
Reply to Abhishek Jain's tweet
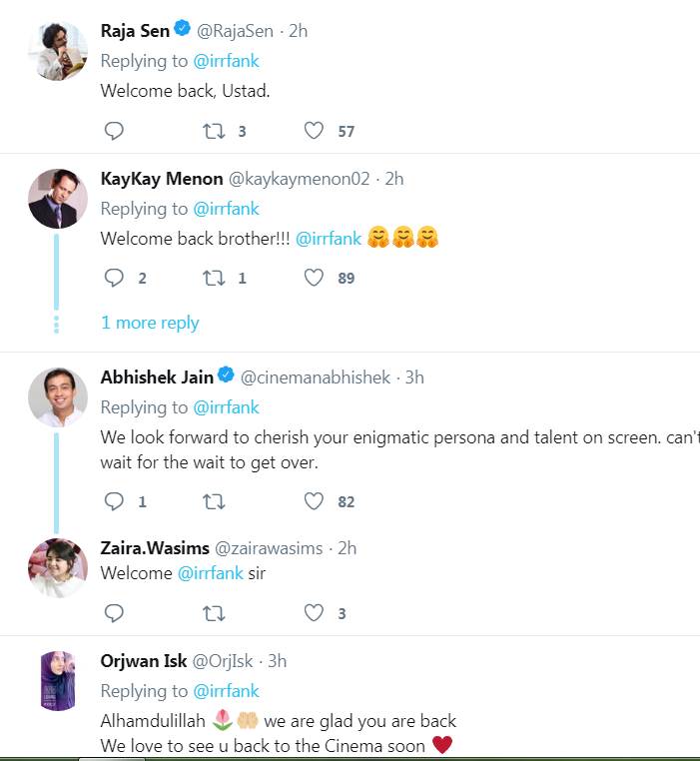[114, 501]
